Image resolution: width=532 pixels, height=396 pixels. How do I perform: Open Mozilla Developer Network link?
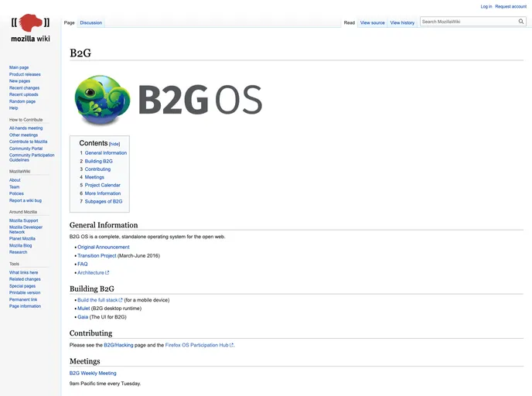(x=26, y=230)
